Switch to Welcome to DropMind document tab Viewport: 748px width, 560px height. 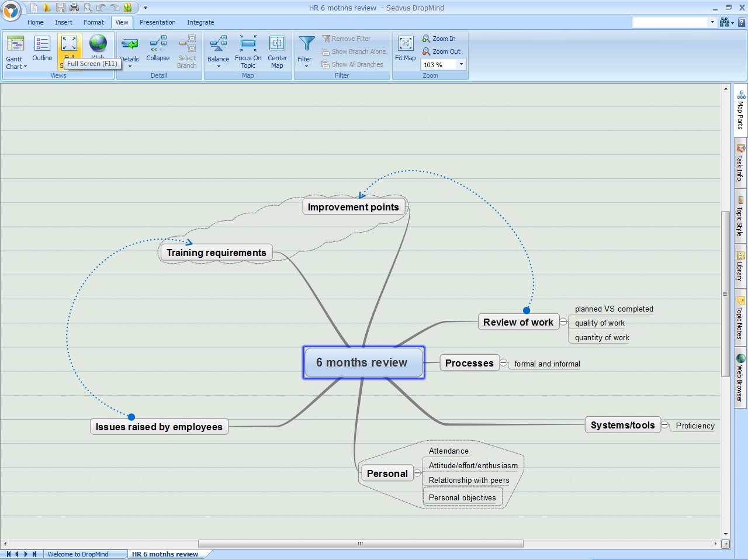(78, 554)
